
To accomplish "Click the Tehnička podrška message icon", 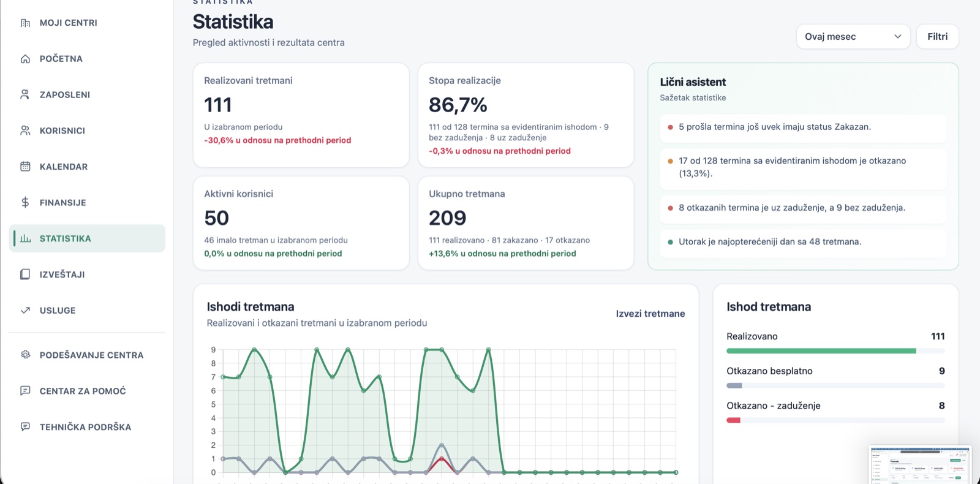I will tap(25, 426).
